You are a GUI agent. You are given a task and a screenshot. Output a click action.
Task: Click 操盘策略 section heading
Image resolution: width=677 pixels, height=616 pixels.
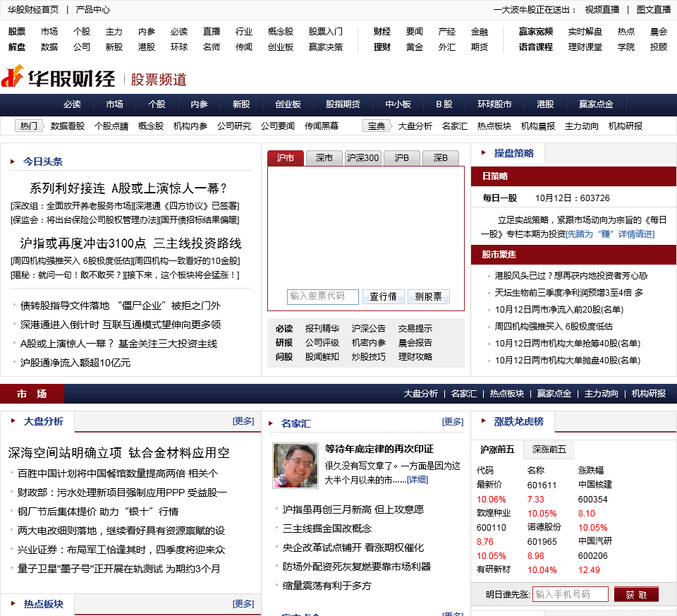tap(513, 153)
